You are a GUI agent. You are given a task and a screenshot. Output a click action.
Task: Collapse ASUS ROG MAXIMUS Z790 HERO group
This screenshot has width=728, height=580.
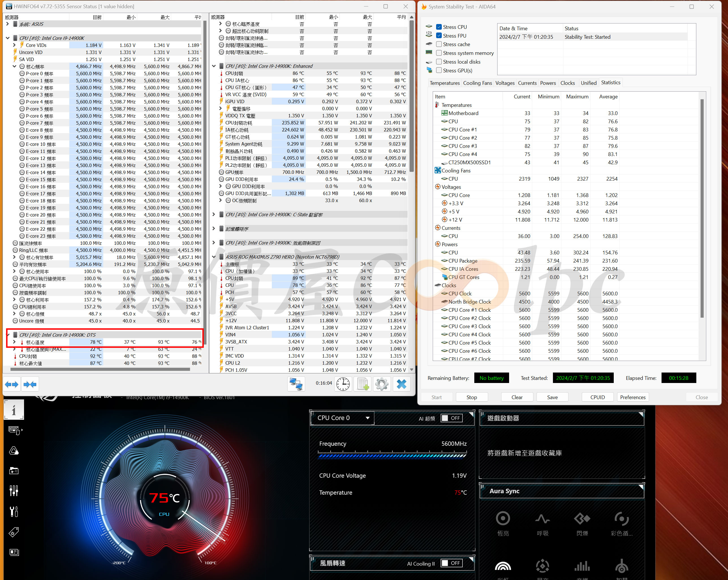(214, 257)
